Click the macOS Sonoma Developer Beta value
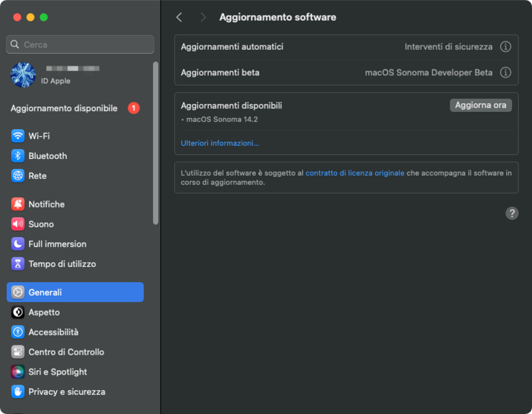Screen dimensions: 532x414 coord(428,73)
